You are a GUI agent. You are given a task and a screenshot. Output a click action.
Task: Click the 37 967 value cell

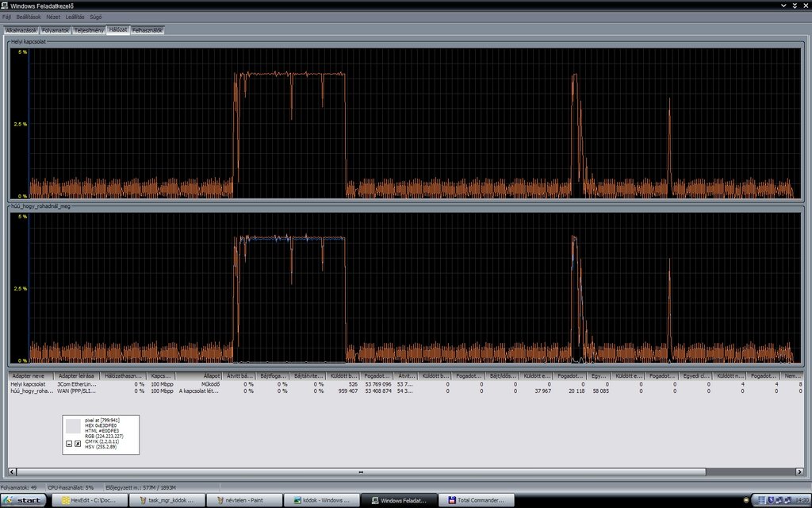click(542, 391)
